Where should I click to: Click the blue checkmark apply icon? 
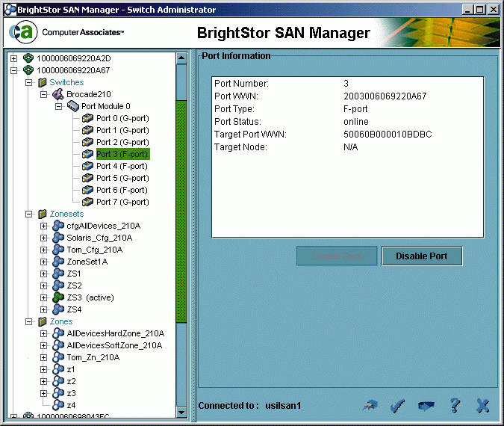point(398,406)
